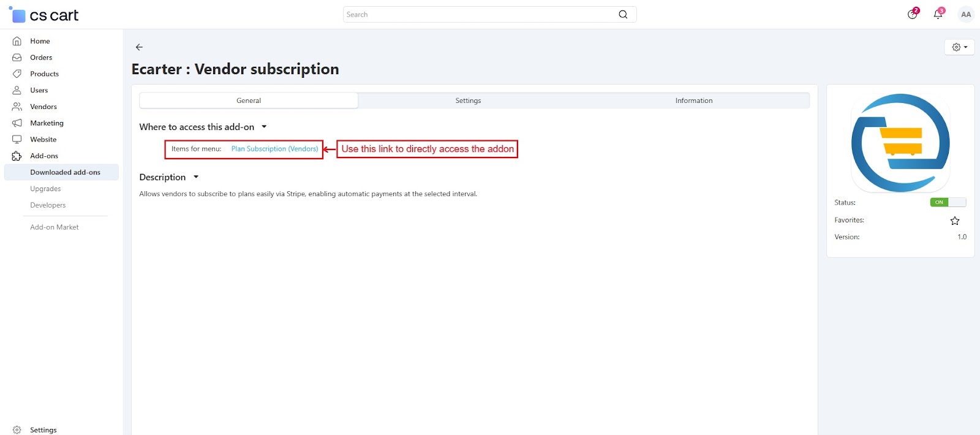Screen dimensions: 980x435
Task: Switch to the Settings tab
Action: coord(468,100)
